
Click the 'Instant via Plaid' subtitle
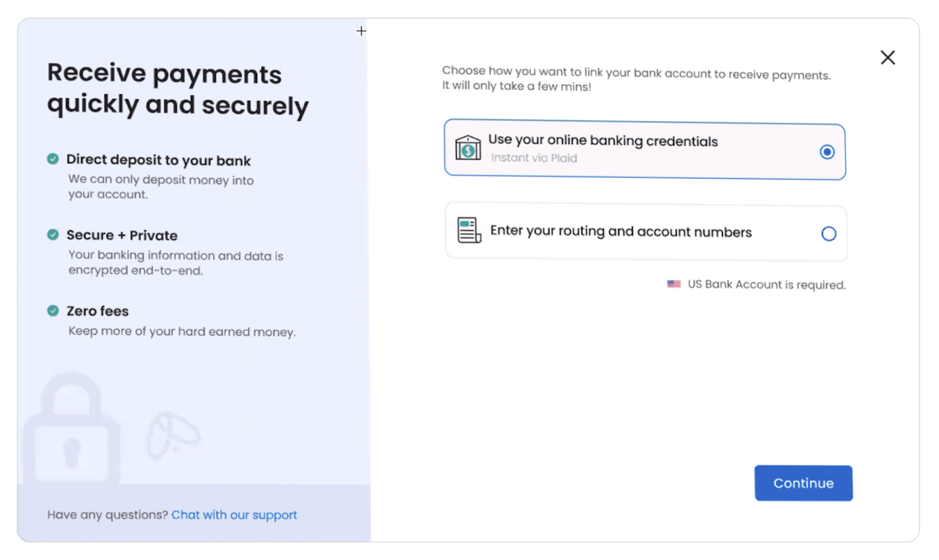tap(534, 158)
